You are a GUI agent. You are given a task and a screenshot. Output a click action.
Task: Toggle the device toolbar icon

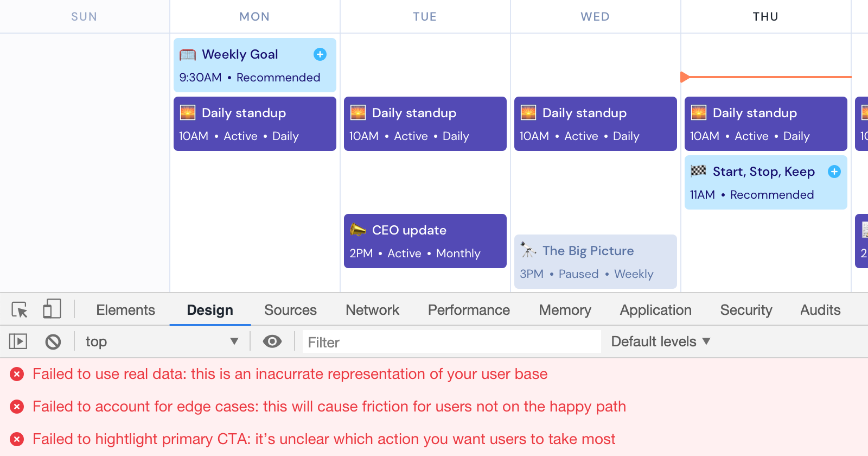52,309
